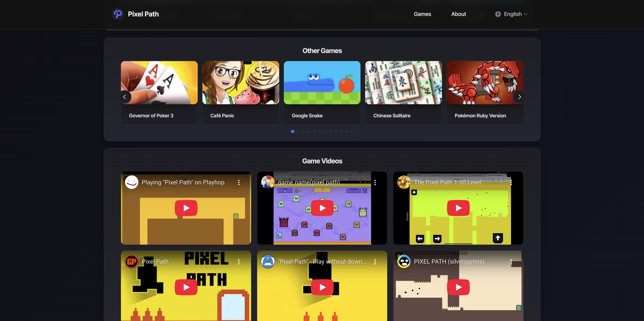
Task: Click the Pokémon Ruby Version title
Action: (480, 116)
